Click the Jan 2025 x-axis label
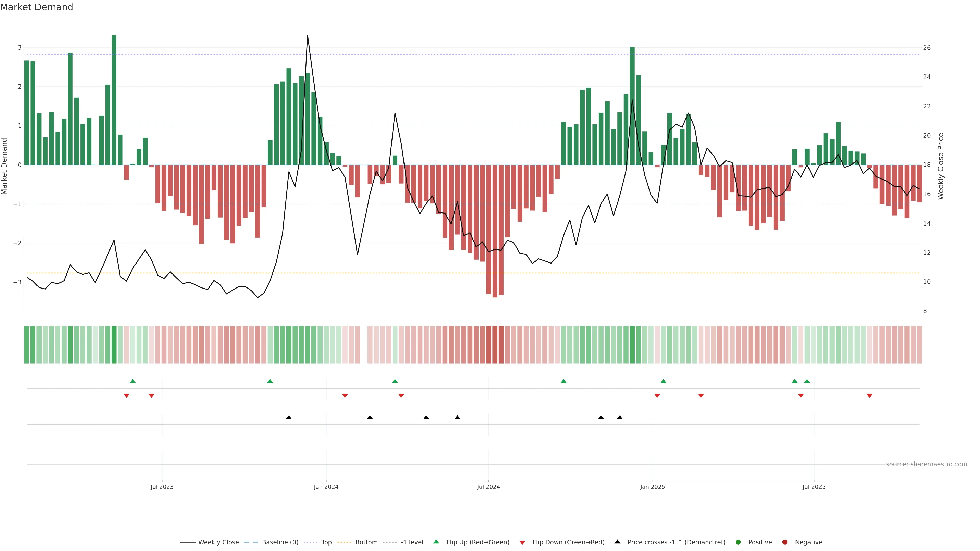 tap(653, 487)
